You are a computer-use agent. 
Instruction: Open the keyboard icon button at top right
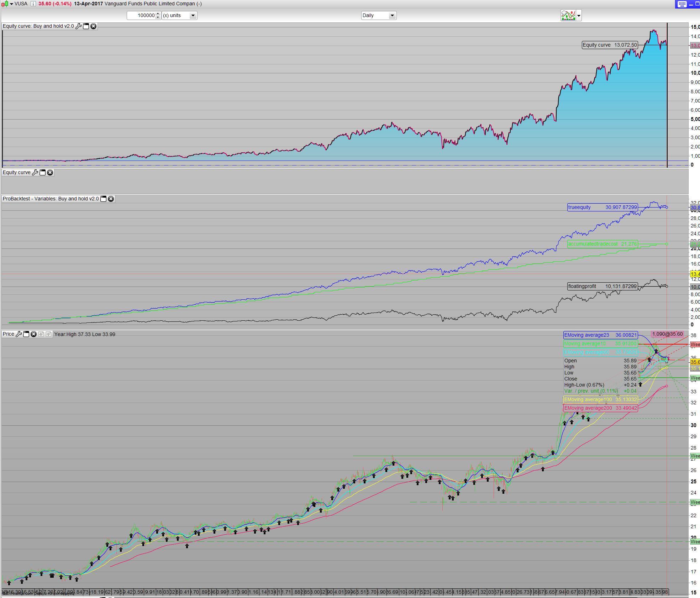(681, 4)
